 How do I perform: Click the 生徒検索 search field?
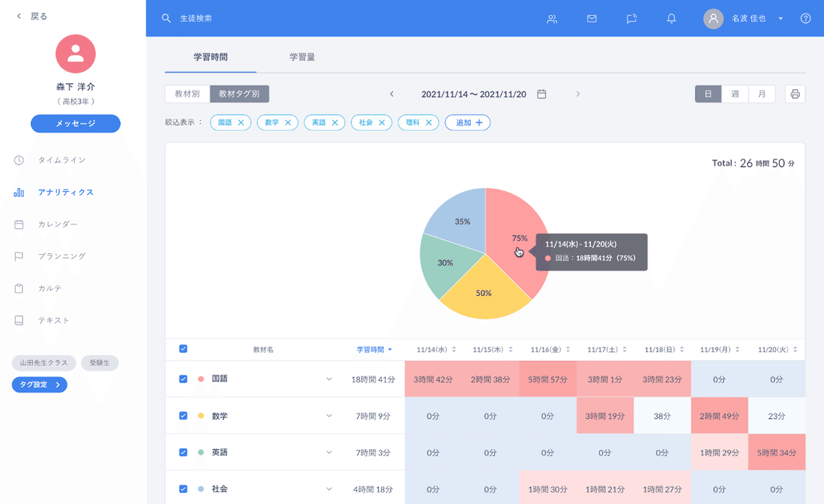coord(196,19)
